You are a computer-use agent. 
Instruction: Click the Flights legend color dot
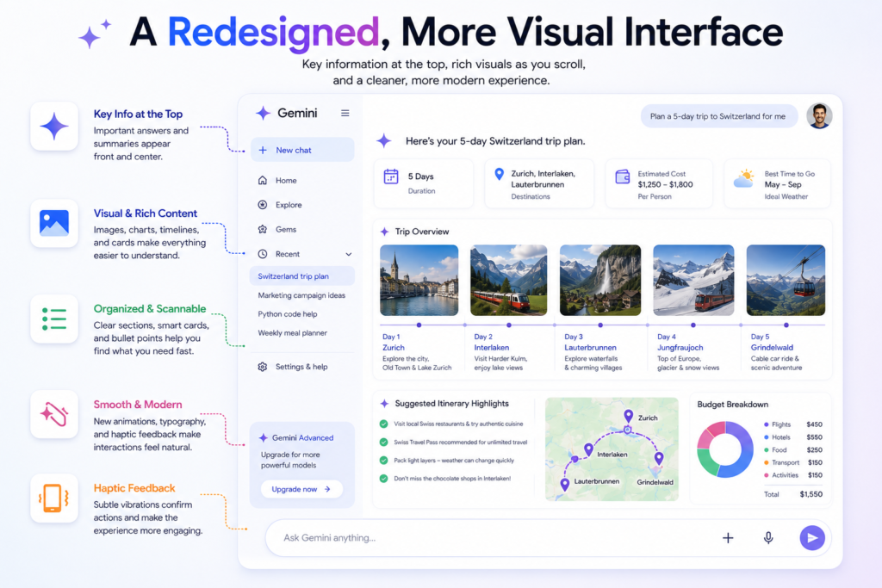pos(766,424)
